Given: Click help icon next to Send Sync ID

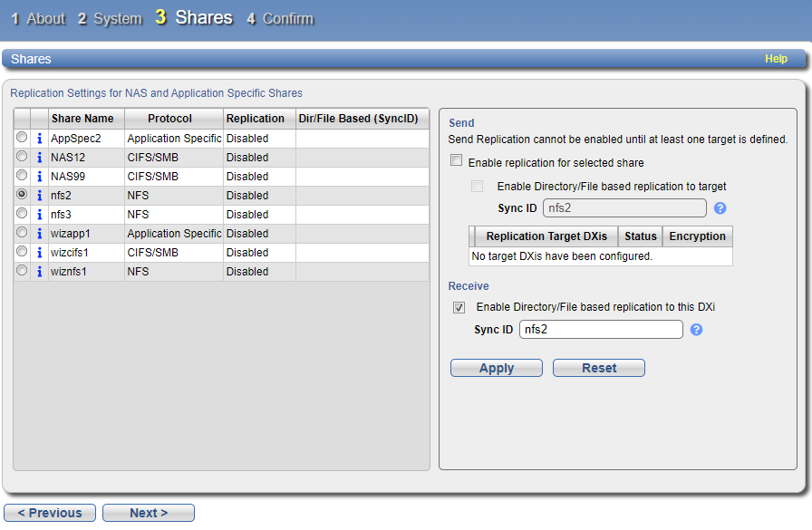Looking at the screenshot, I should [720, 208].
